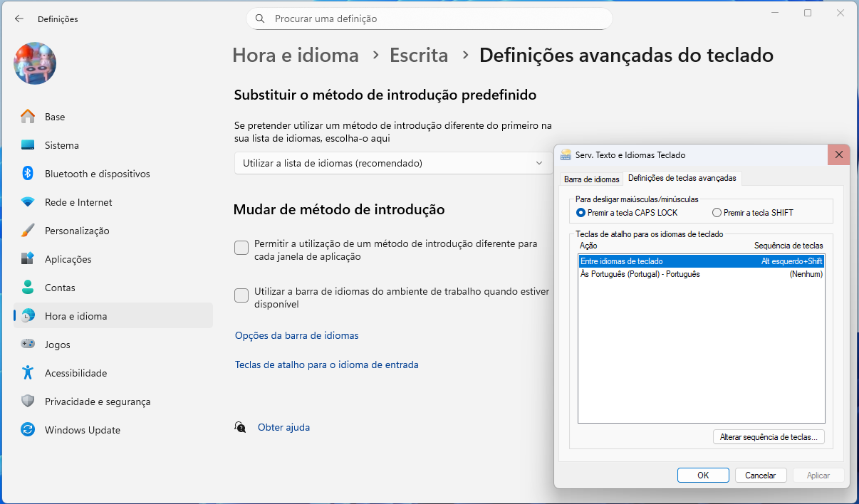Open the Aplicações section

point(68,259)
